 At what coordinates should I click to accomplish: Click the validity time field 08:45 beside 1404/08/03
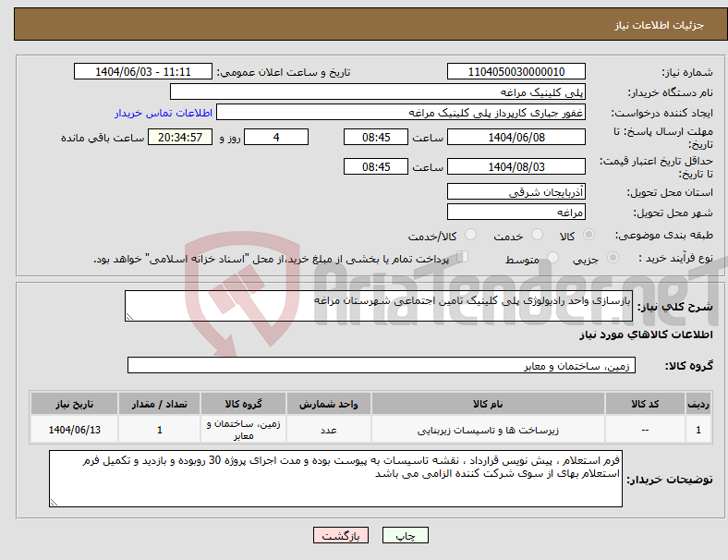(x=376, y=166)
